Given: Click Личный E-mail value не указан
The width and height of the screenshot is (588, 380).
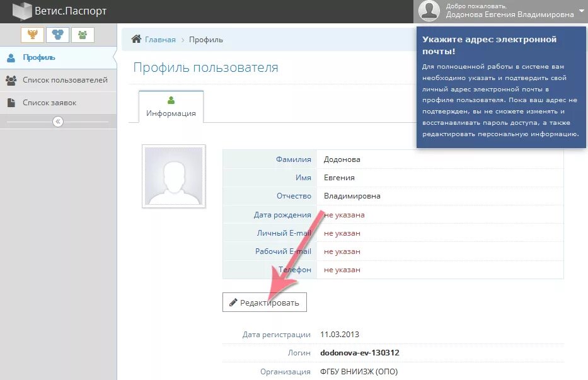Looking at the screenshot, I should click(x=342, y=233).
